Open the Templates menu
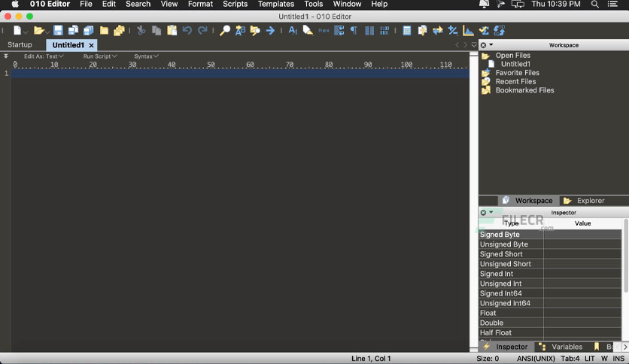Viewport: 629px width, 364px height. [x=276, y=5]
